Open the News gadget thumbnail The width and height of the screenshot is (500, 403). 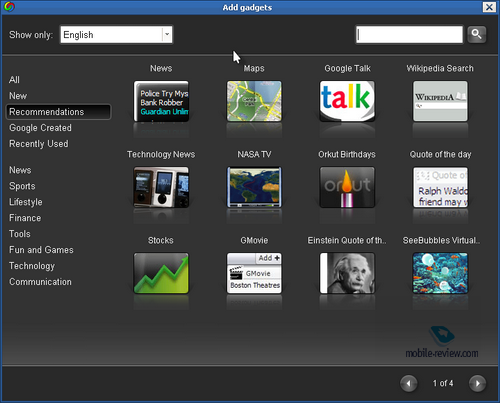point(161,101)
